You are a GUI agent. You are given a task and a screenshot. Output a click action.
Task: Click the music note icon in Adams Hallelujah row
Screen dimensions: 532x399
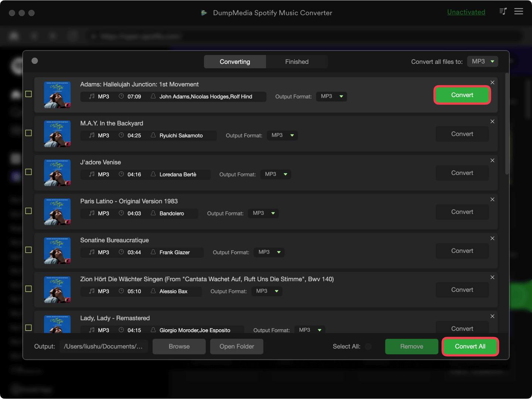click(x=92, y=96)
